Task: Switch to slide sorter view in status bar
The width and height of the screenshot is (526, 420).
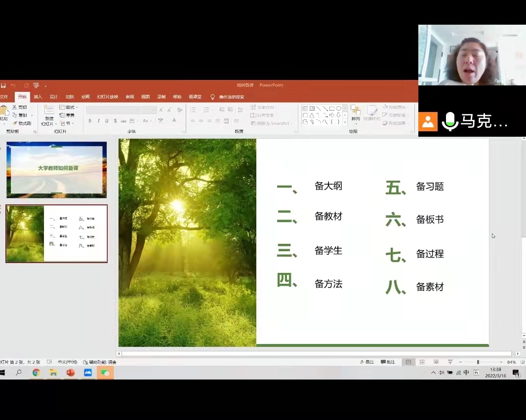Action: 422,362
